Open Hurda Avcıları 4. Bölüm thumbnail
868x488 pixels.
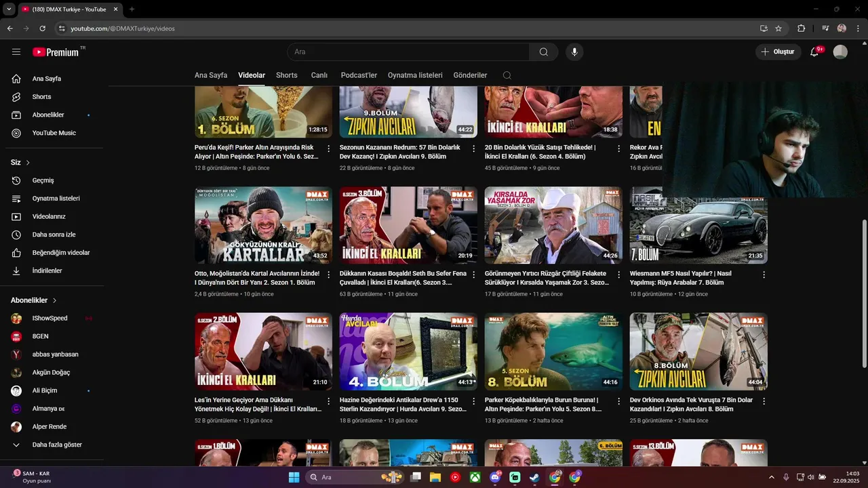point(408,351)
